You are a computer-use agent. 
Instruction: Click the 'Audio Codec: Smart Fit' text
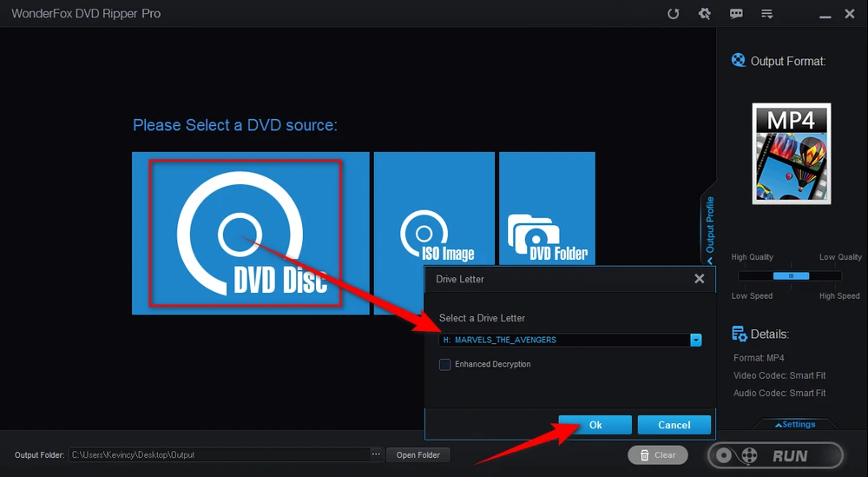(779, 394)
